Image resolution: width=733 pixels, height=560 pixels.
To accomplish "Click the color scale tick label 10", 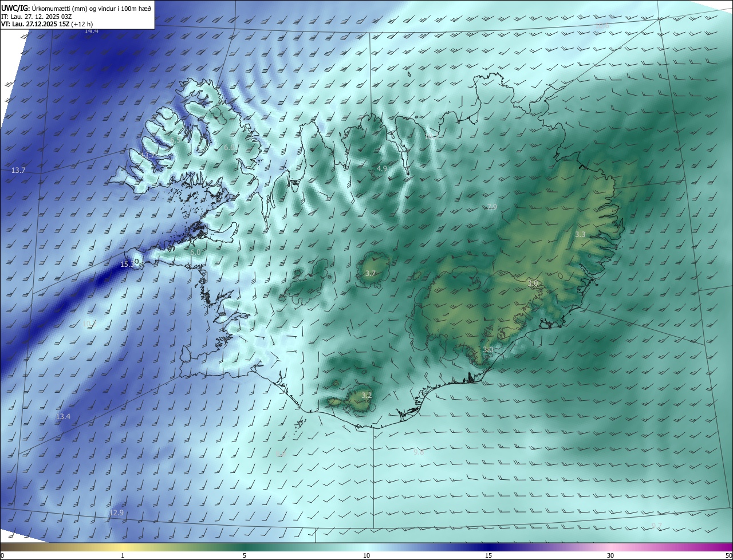I will tap(366, 556).
